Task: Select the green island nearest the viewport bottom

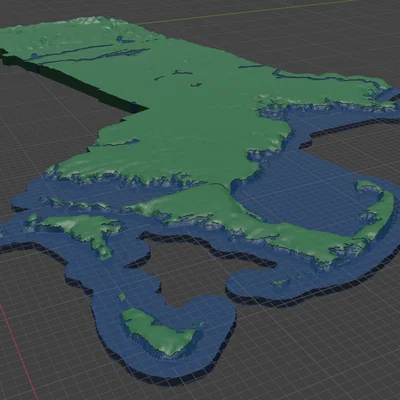Action: [160, 332]
